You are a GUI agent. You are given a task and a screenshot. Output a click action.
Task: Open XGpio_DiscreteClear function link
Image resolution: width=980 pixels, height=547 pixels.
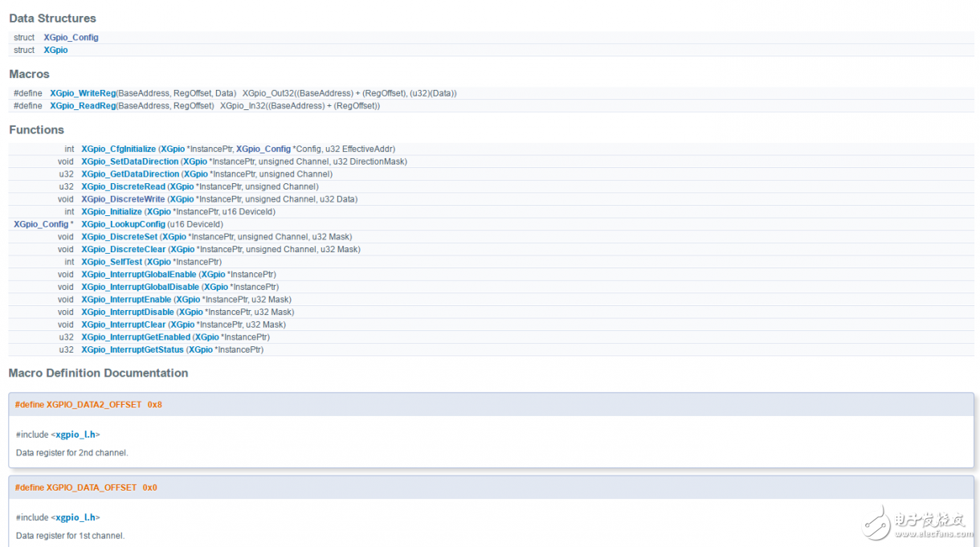(x=124, y=250)
